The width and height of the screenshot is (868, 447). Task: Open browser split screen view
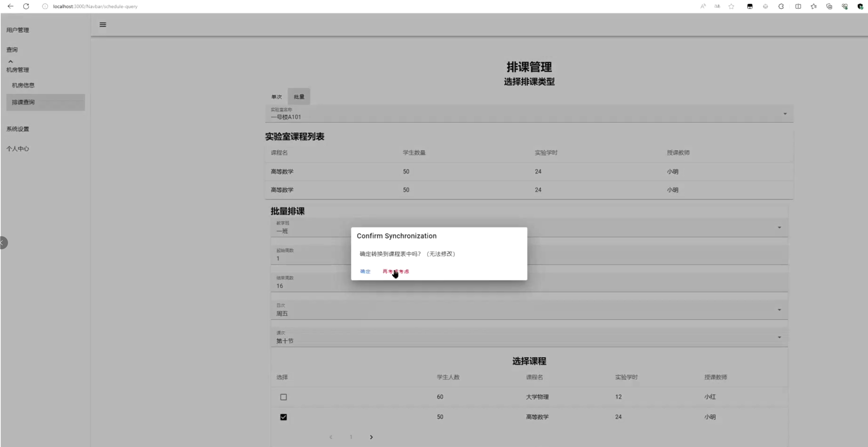[798, 6]
